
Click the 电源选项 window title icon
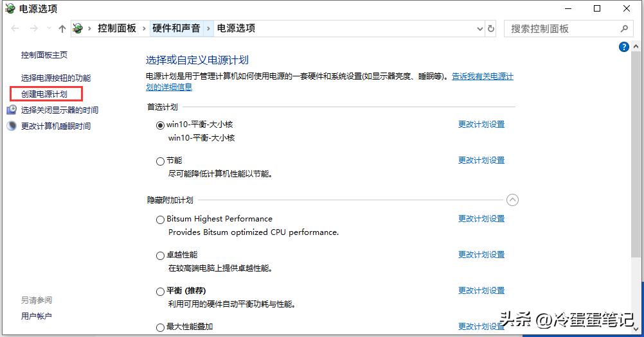point(10,8)
